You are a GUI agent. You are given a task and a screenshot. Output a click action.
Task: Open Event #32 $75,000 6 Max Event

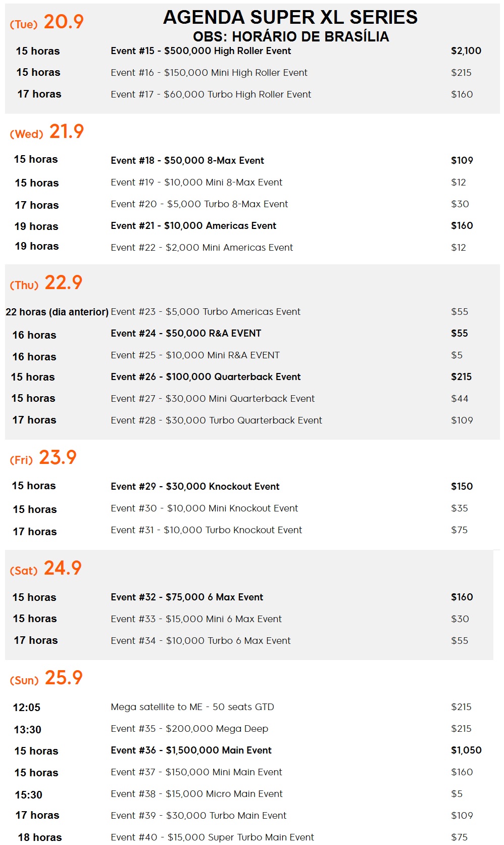click(187, 597)
